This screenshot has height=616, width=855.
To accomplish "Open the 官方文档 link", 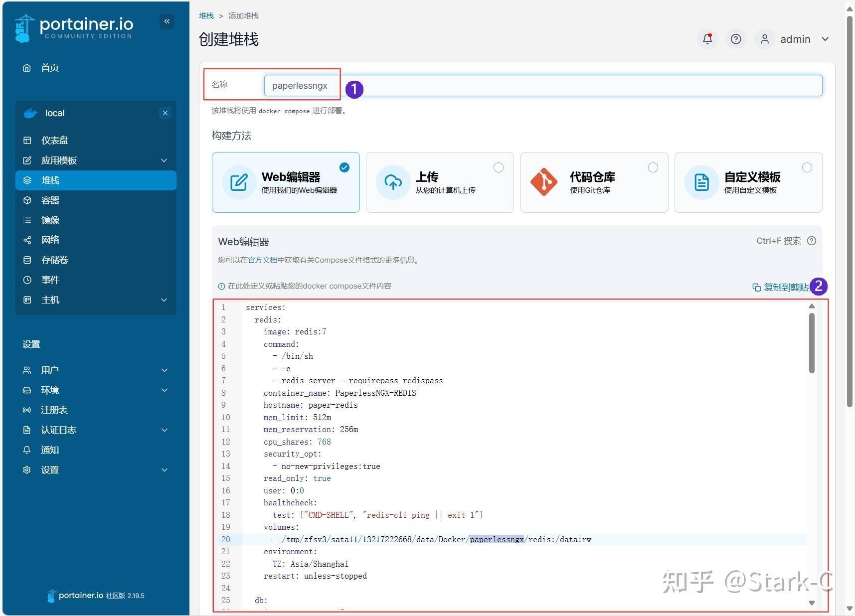I will click(262, 260).
